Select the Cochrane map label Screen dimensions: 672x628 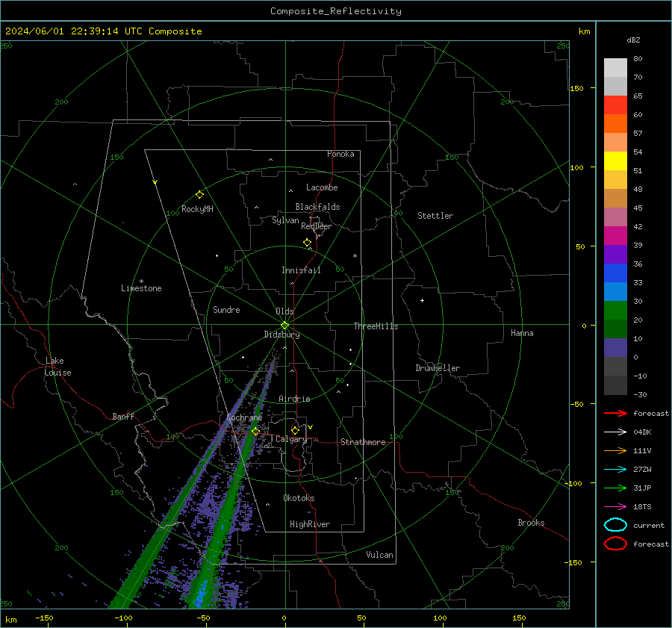pos(244,417)
